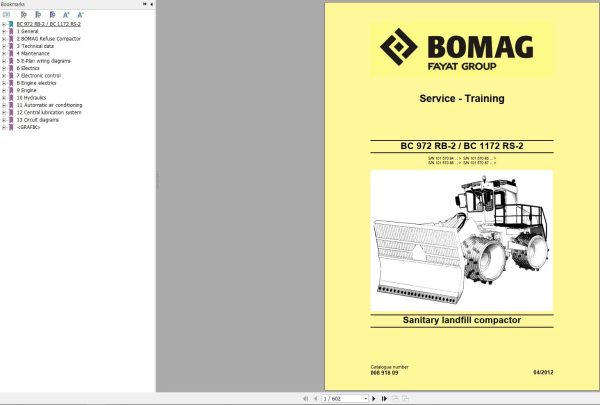Screen dimensions: 600x405
Task: Click the BC 972 RB-2 / BC 1172 RS-2 page title
Action: 462,146
